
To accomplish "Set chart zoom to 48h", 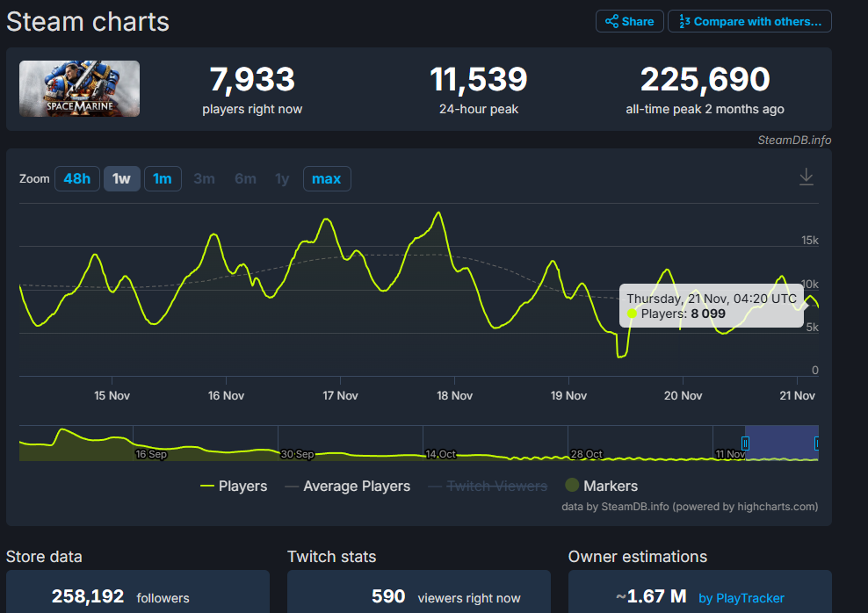I will [77, 178].
